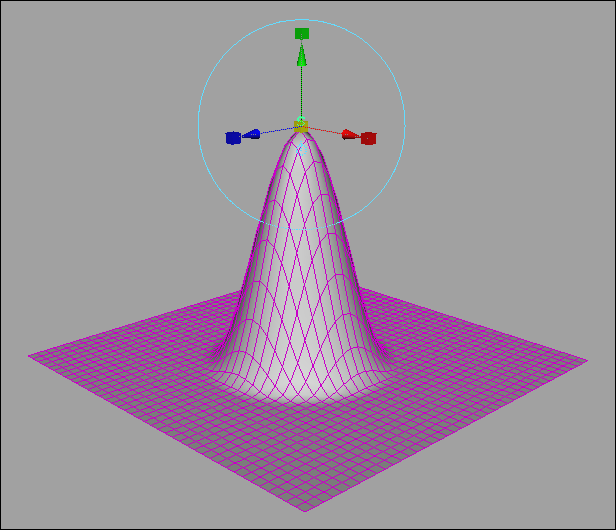Grab the green cone move arrow
This screenshot has width=616, height=530.
(302, 55)
